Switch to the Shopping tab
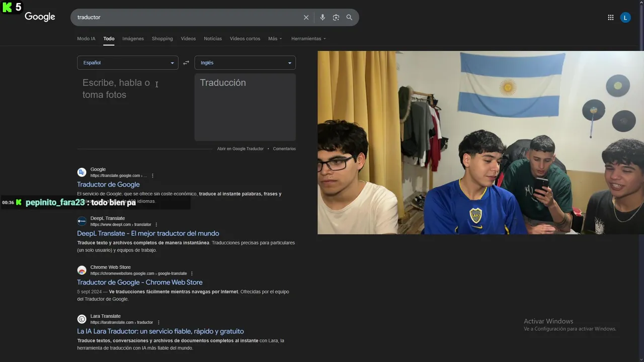 [x=162, y=39]
